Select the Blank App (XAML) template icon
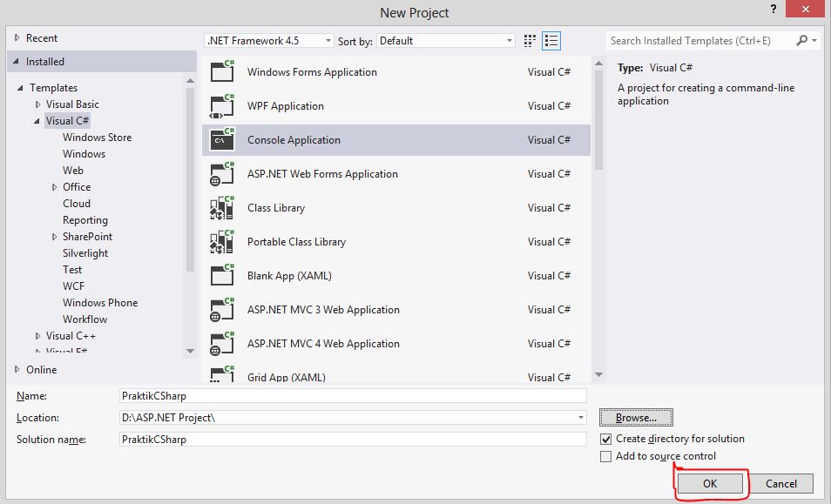 [221, 276]
